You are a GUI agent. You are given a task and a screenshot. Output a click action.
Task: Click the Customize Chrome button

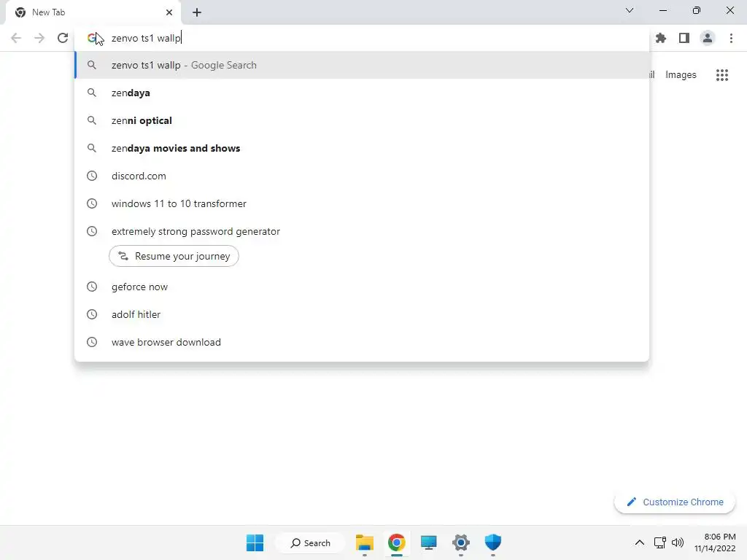click(675, 502)
